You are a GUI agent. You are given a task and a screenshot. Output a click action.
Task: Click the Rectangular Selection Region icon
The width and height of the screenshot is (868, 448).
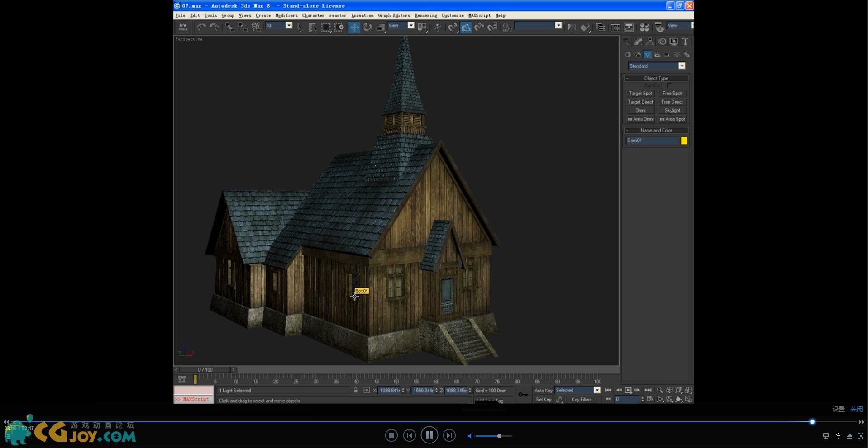coord(326,27)
